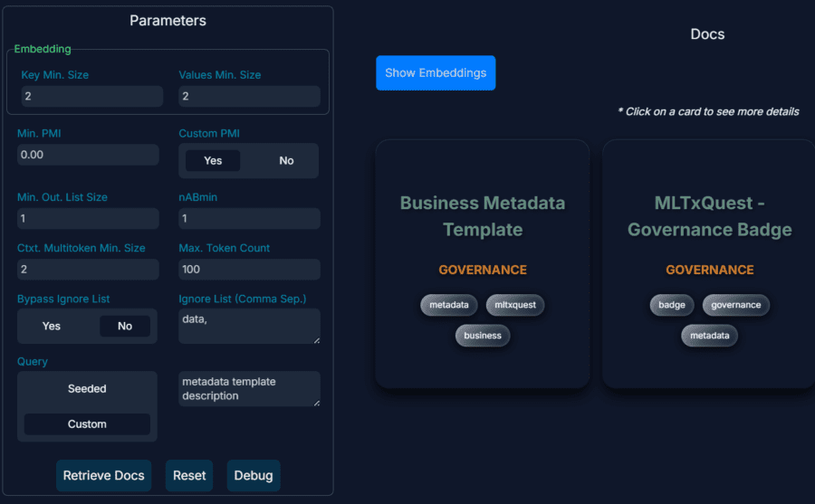Click the 'mltxquest' tag chip
The image size is (815, 504).
pyautogui.click(x=515, y=305)
